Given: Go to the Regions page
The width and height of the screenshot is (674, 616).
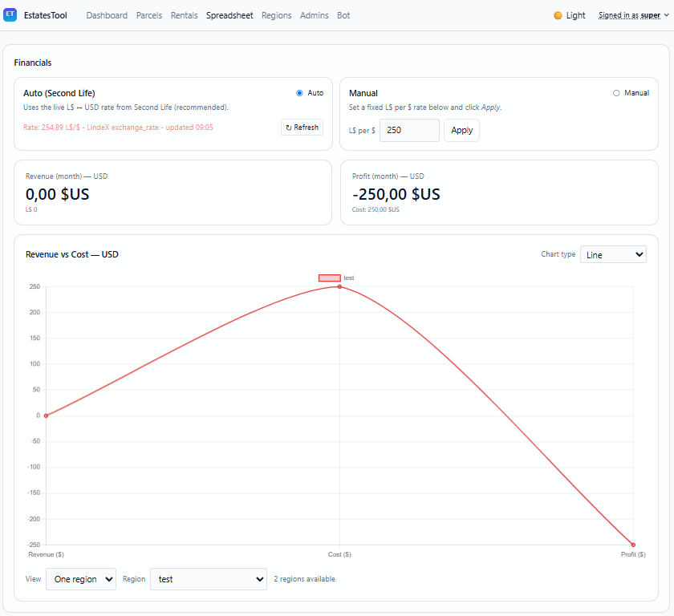Looking at the screenshot, I should point(276,14).
